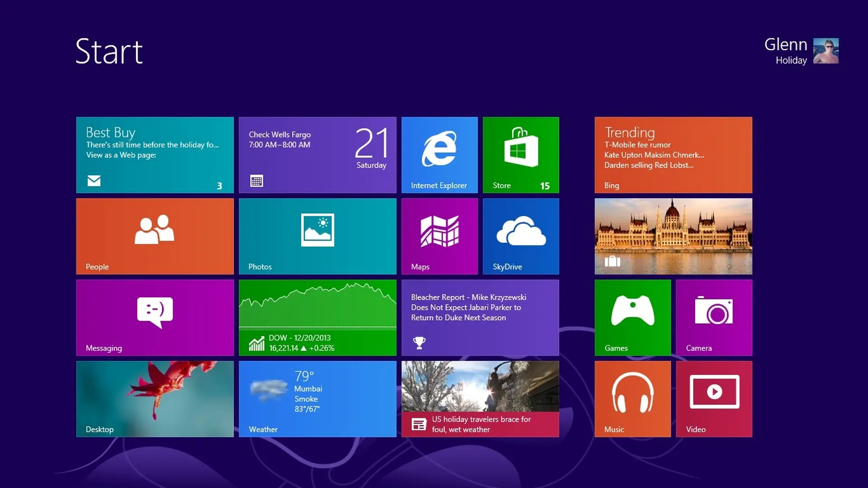868x488 pixels.
Task: Open SkyDrive cloud storage
Action: (520, 235)
